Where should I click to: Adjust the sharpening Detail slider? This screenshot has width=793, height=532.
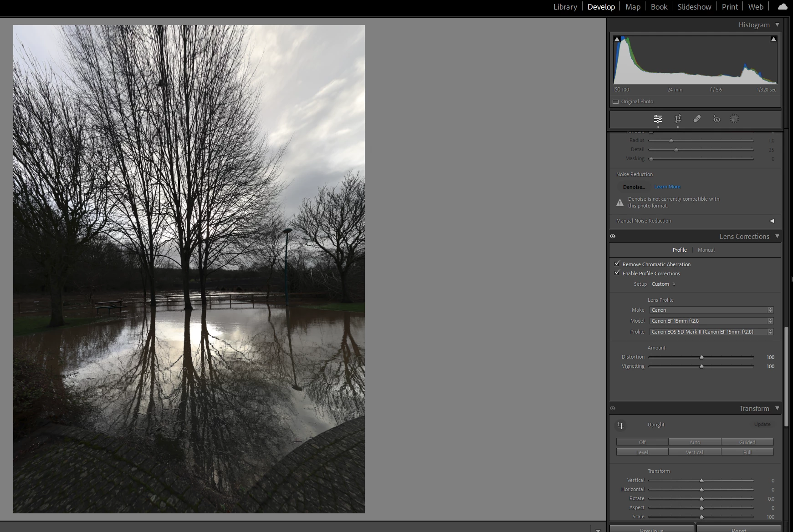click(x=701, y=150)
